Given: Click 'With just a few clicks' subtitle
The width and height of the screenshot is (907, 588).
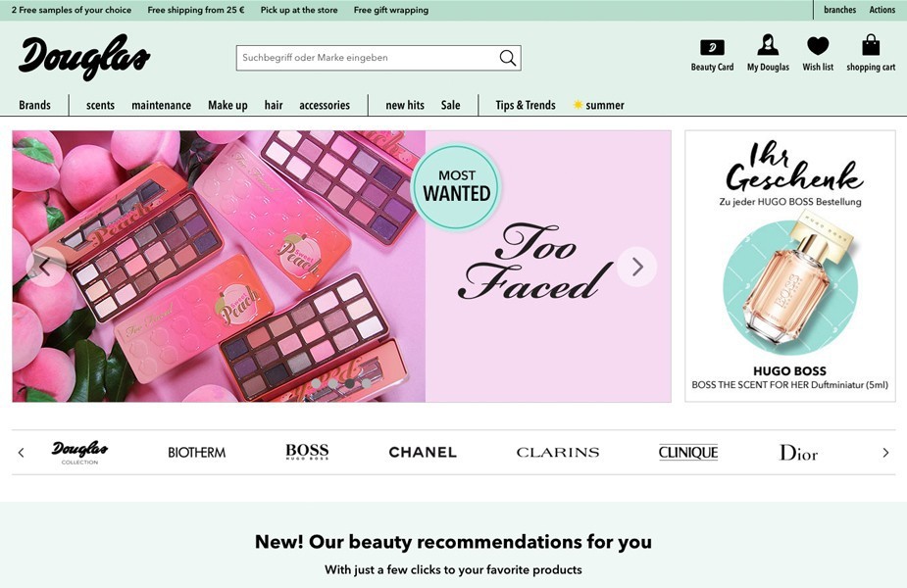Looking at the screenshot, I should (453, 569).
